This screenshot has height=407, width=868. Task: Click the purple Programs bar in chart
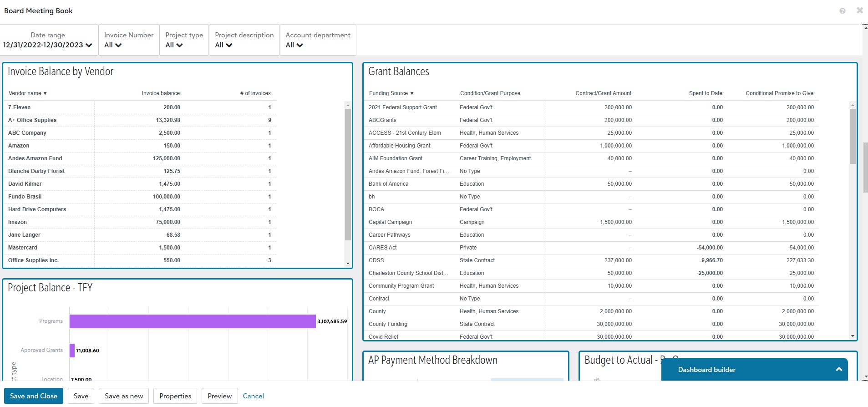coord(193,321)
